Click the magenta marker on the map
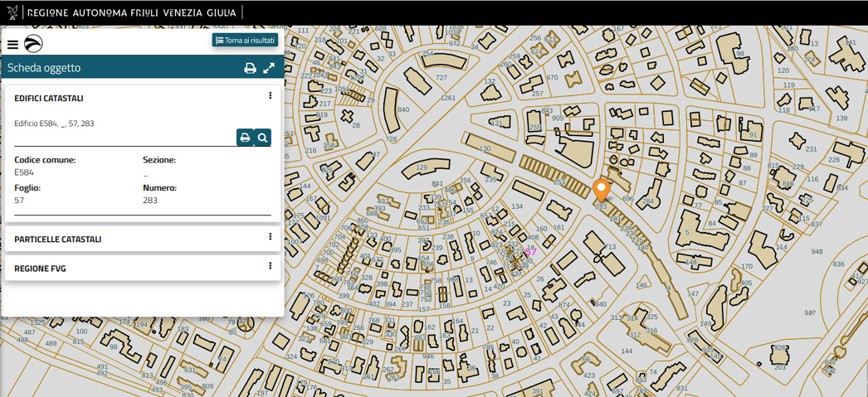This screenshot has height=397, width=868. coord(530,251)
